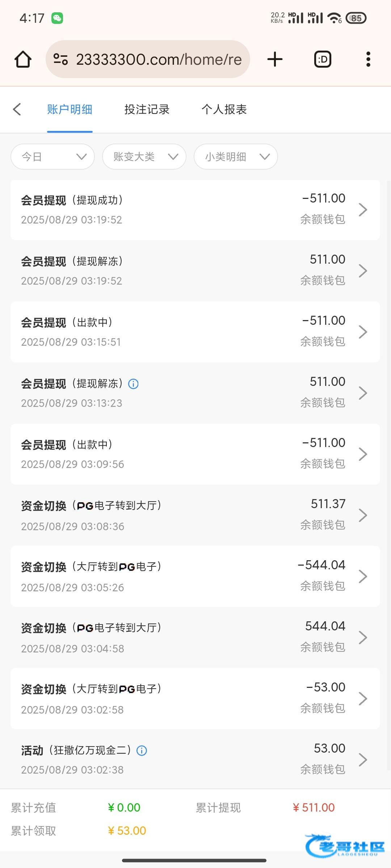Tap the address bar URL field

(x=159, y=59)
